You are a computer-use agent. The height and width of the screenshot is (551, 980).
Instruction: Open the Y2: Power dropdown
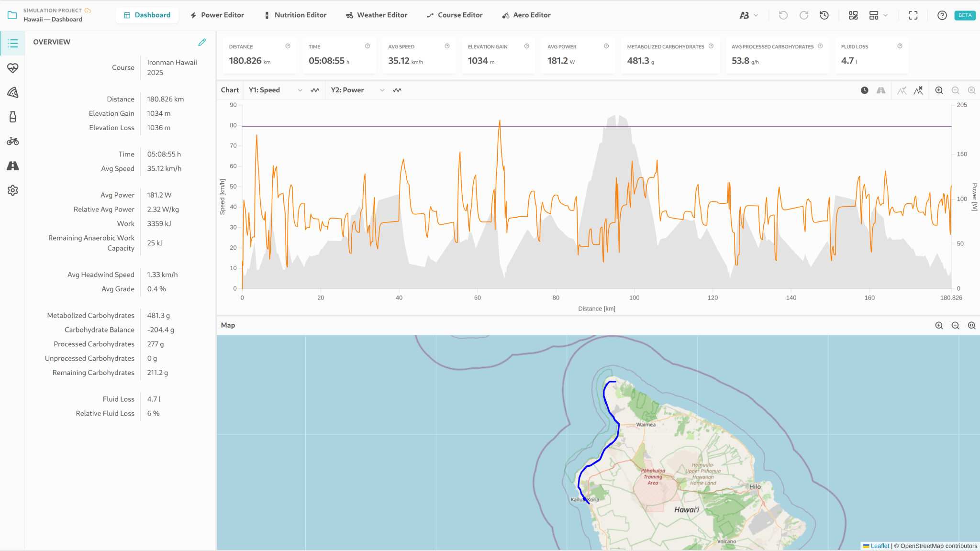click(x=357, y=90)
